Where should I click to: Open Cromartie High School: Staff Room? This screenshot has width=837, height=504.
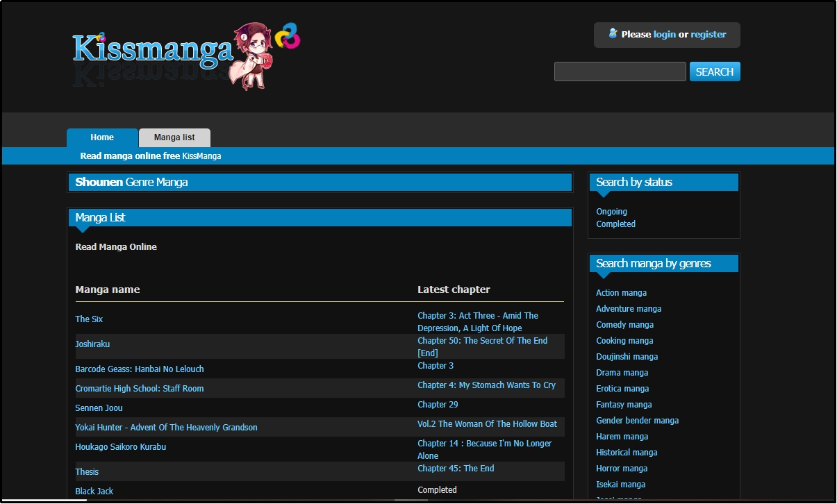(x=139, y=389)
